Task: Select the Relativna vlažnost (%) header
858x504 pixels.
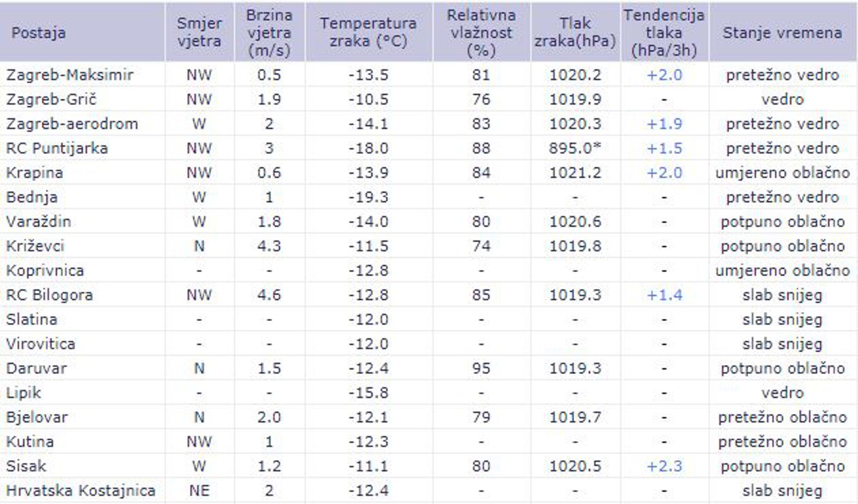Action: 481,33
